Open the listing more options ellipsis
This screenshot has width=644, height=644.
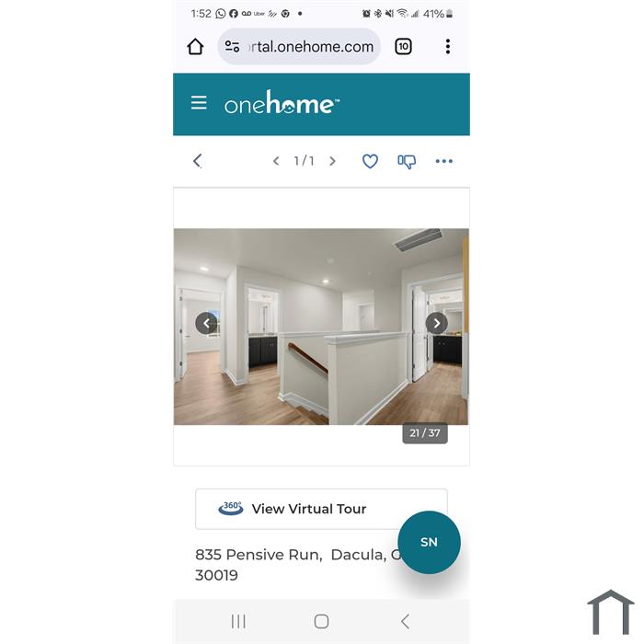click(444, 161)
